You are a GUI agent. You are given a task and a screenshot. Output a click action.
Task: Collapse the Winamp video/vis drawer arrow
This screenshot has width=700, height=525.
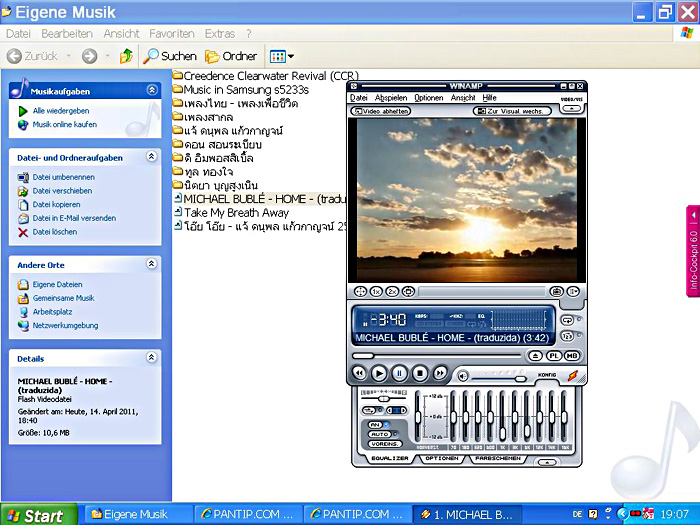(x=571, y=108)
